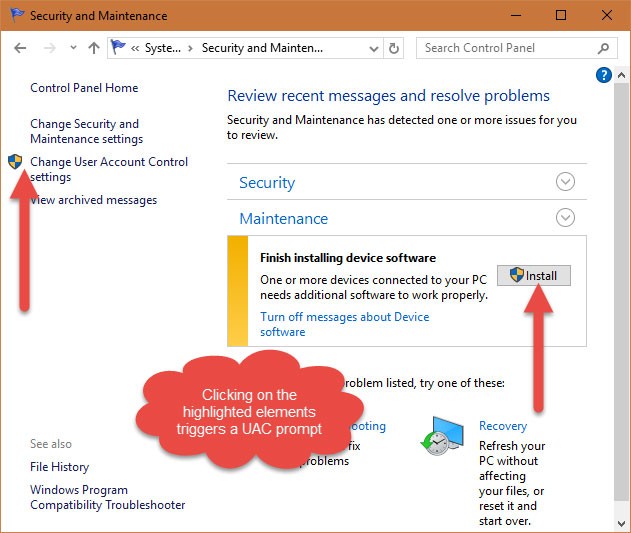Expand the Maintenance section chevron
This screenshot has height=533, width=631.
pos(565,218)
